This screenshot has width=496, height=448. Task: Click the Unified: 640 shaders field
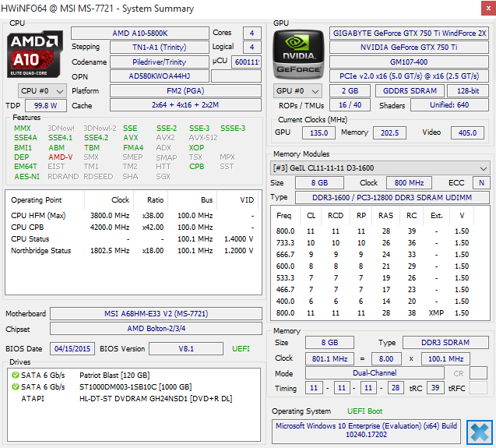pos(449,105)
